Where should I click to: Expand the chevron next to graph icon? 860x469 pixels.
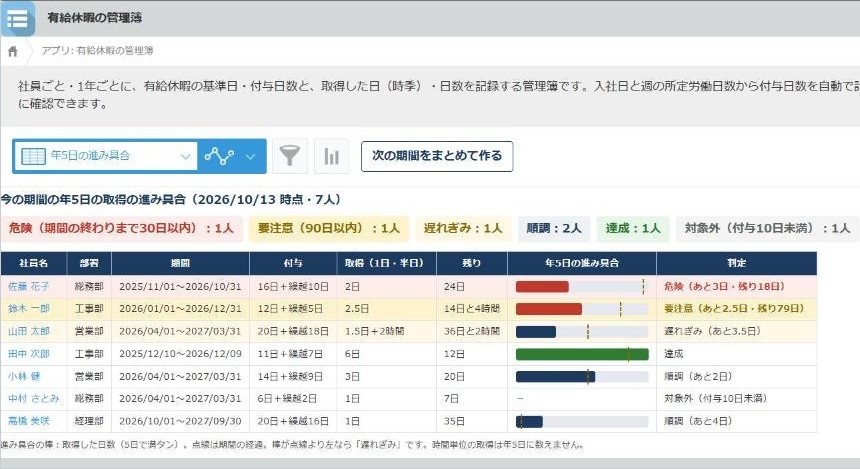(250, 157)
